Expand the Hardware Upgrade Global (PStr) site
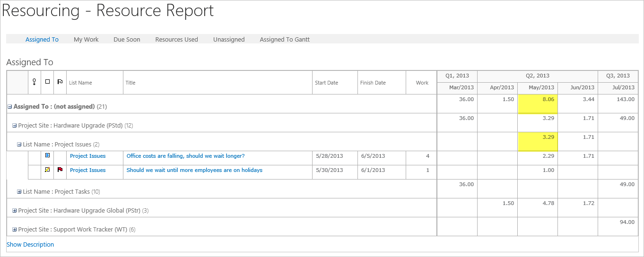644x257 pixels. coord(14,211)
